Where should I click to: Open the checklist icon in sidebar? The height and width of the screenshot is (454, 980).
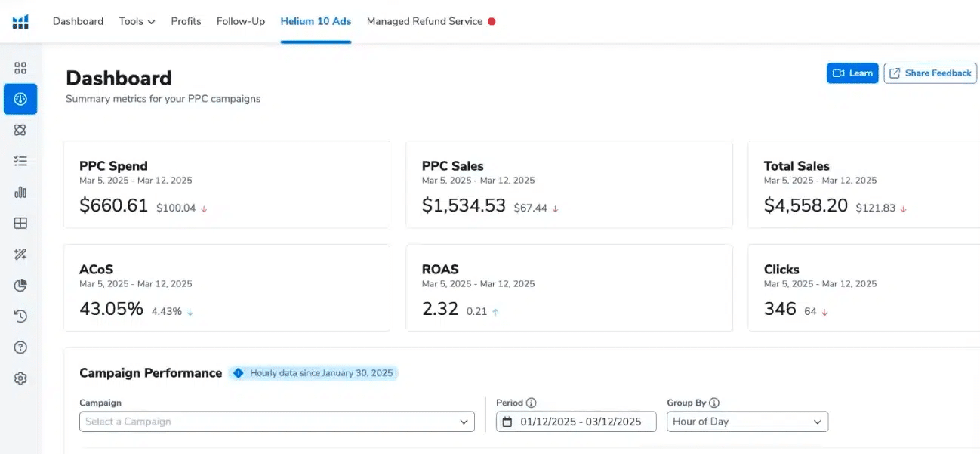tap(20, 161)
